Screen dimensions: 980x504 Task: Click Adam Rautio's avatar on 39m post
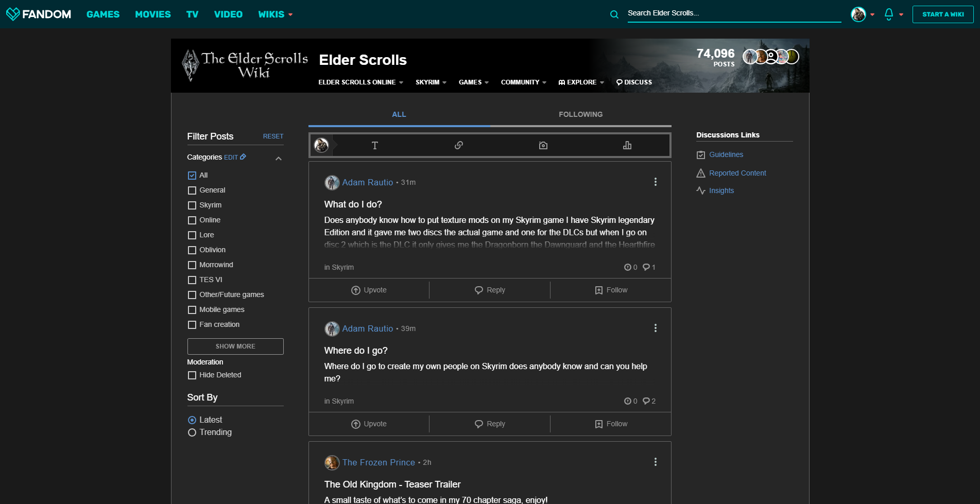click(332, 329)
